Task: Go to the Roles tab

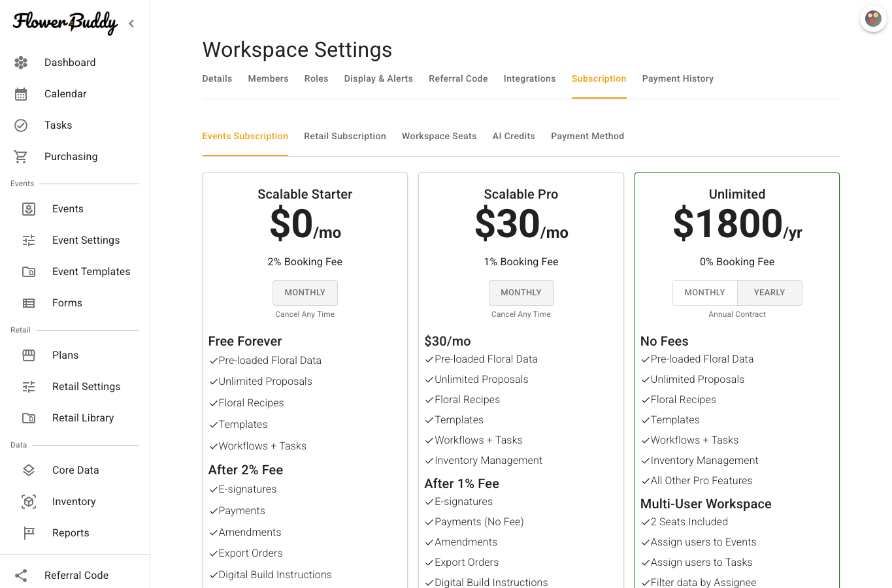Action: tap(316, 79)
